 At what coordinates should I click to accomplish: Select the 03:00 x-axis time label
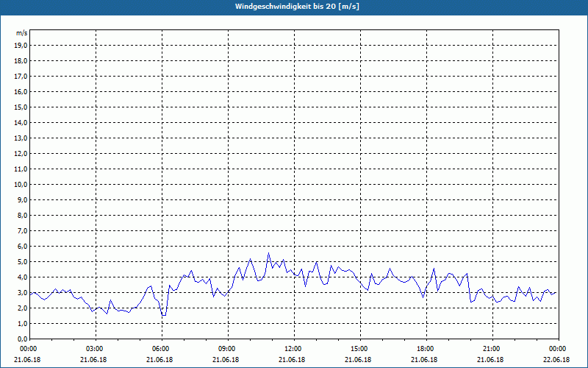coord(94,349)
